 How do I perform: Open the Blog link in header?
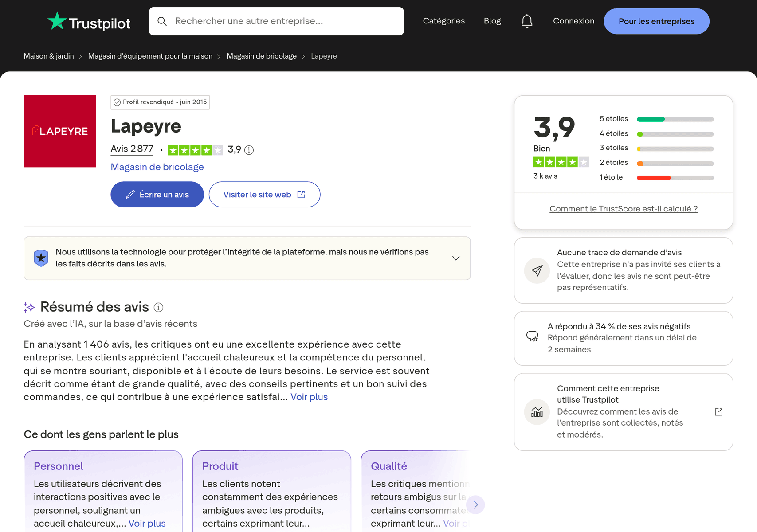(x=492, y=21)
